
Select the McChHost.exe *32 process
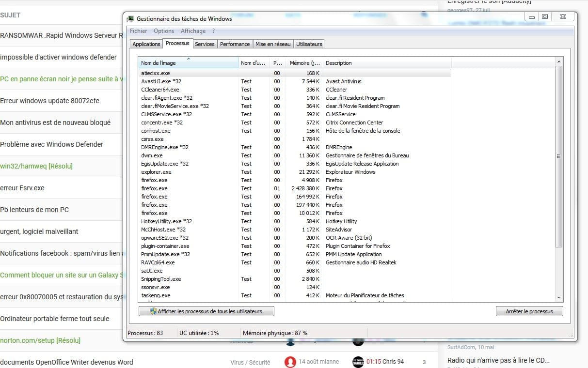[x=294, y=230]
